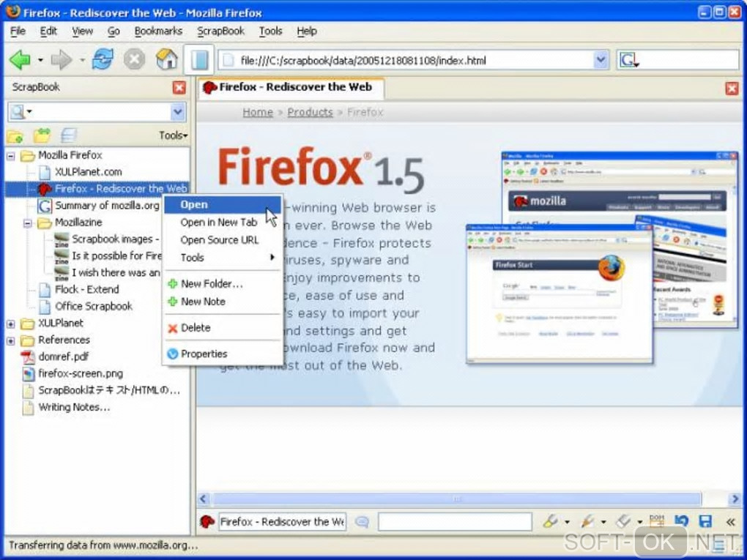Click the grey Stop loading button

(134, 60)
